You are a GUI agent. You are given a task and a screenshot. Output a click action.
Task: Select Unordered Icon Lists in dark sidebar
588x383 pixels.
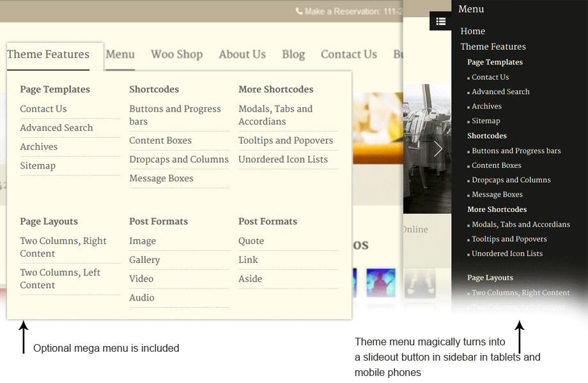pyautogui.click(x=507, y=254)
